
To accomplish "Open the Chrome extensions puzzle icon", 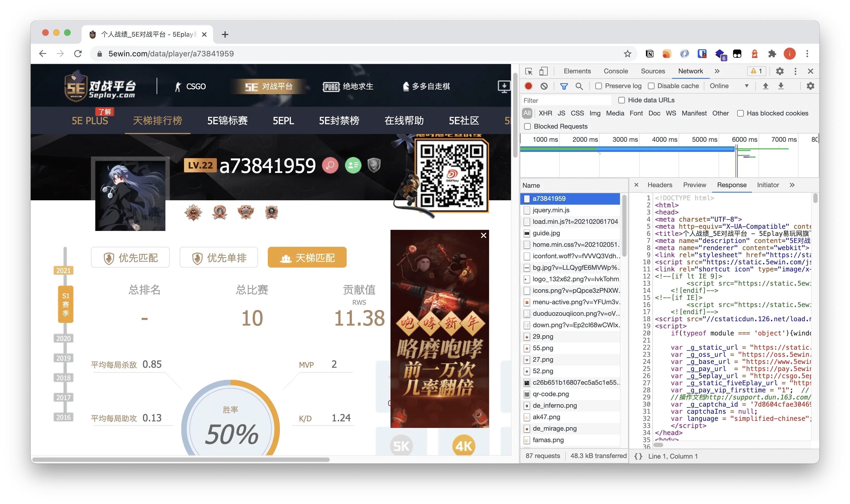I will click(772, 54).
